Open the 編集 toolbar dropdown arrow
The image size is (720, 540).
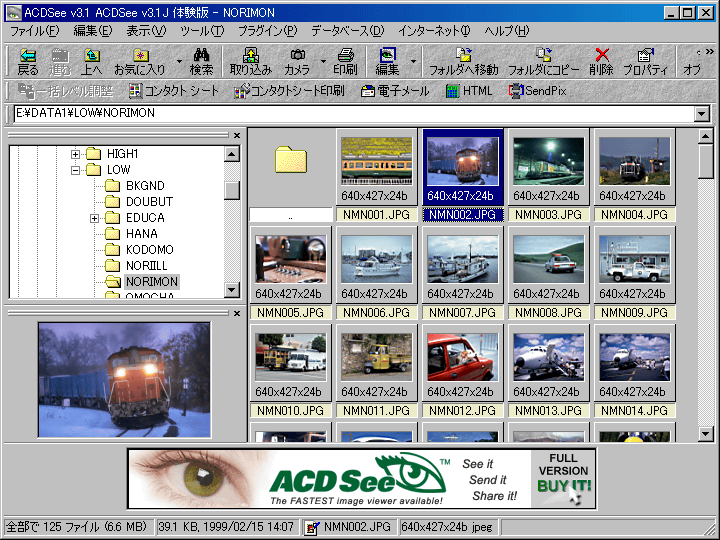click(413, 62)
